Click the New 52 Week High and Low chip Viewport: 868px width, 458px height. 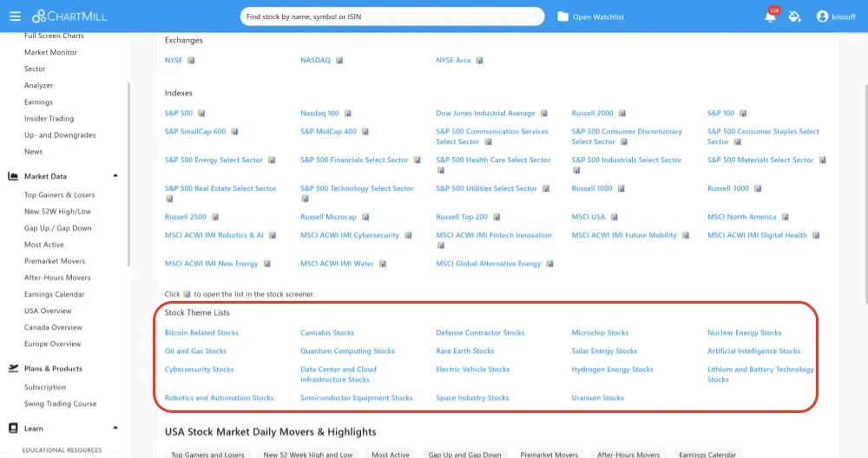pyautogui.click(x=308, y=455)
